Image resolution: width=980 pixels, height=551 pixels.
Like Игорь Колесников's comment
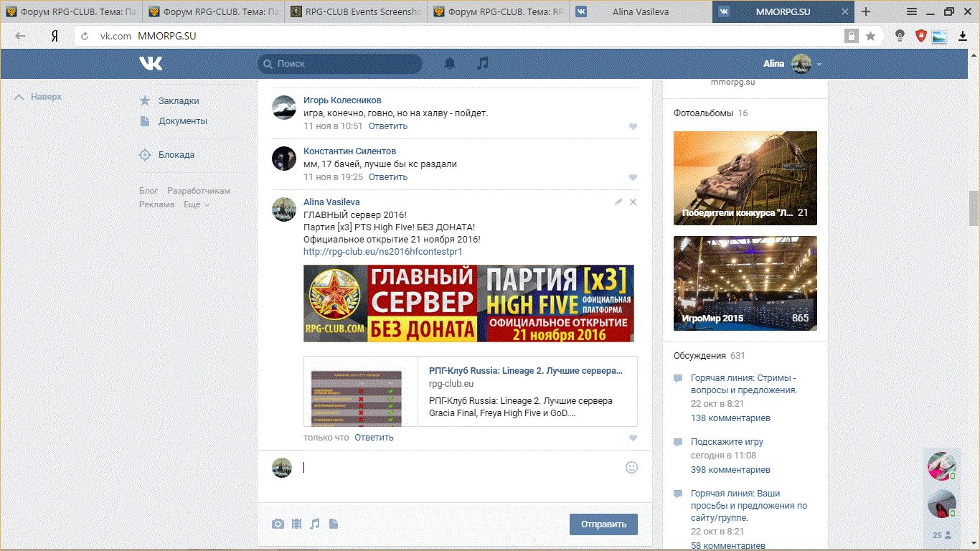[x=633, y=127]
